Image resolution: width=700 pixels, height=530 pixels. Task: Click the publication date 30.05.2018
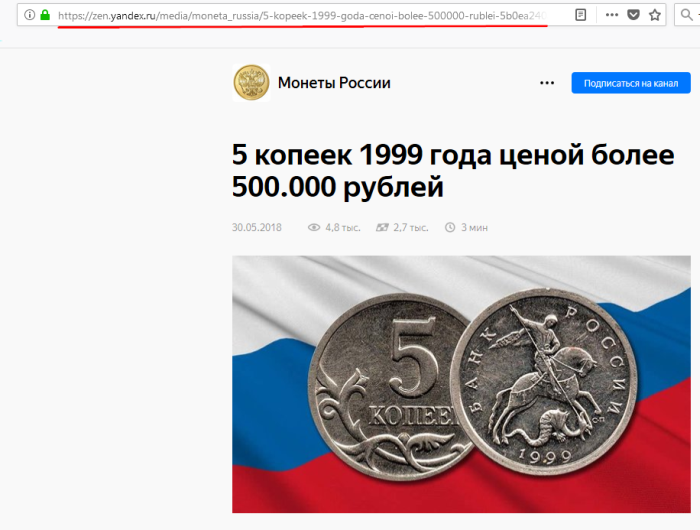257,228
